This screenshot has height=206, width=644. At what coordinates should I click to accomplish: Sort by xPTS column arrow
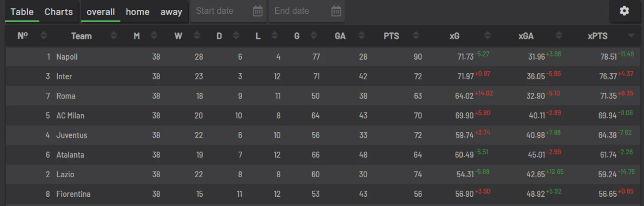click(631, 36)
